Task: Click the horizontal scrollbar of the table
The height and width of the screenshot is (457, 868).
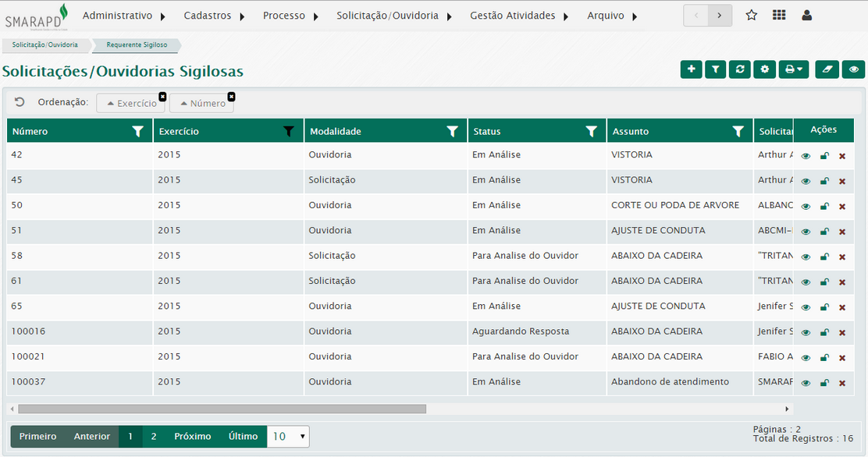Action: [222, 409]
